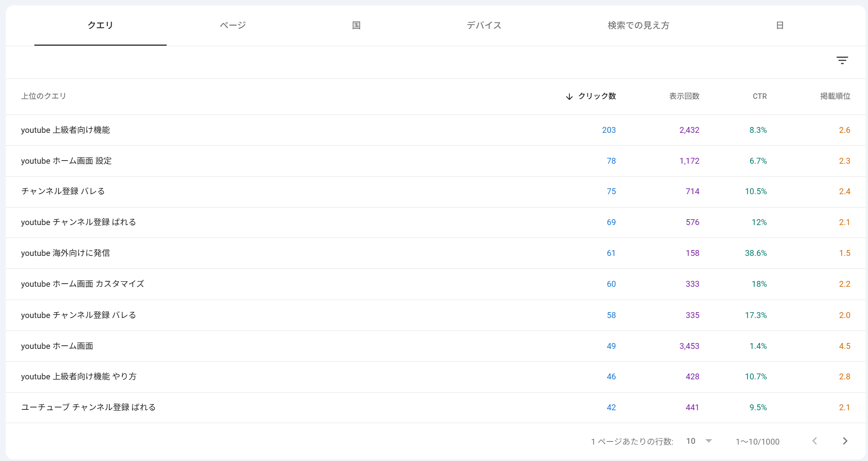Image resolution: width=868 pixels, height=461 pixels.
Task: Select query row youtube 上級者向け機能
Action: (436, 130)
